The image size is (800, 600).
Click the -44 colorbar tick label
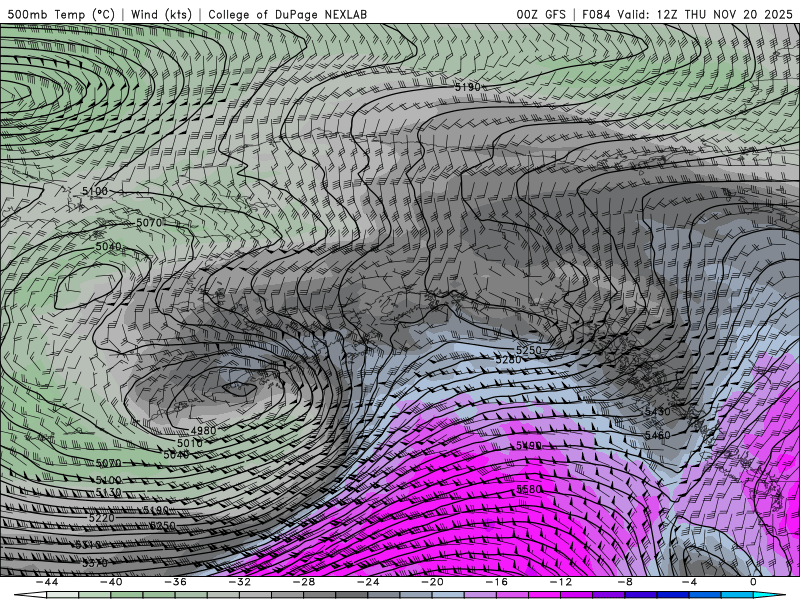coord(46,582)
